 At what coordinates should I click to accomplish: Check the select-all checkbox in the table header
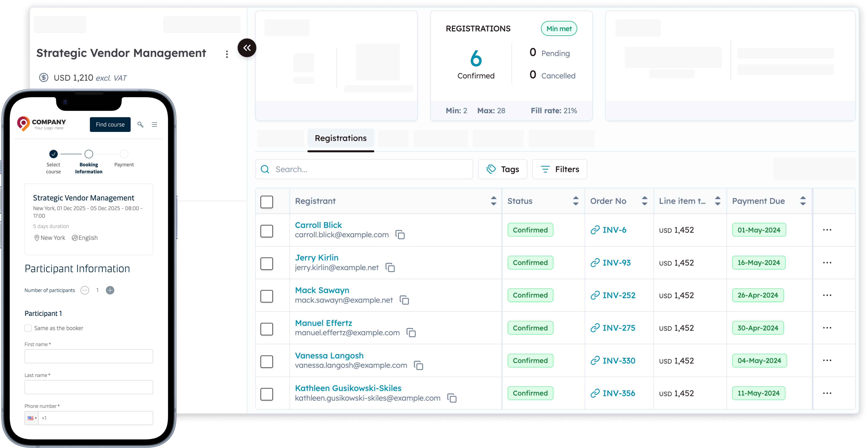click(x=266, y=201)
